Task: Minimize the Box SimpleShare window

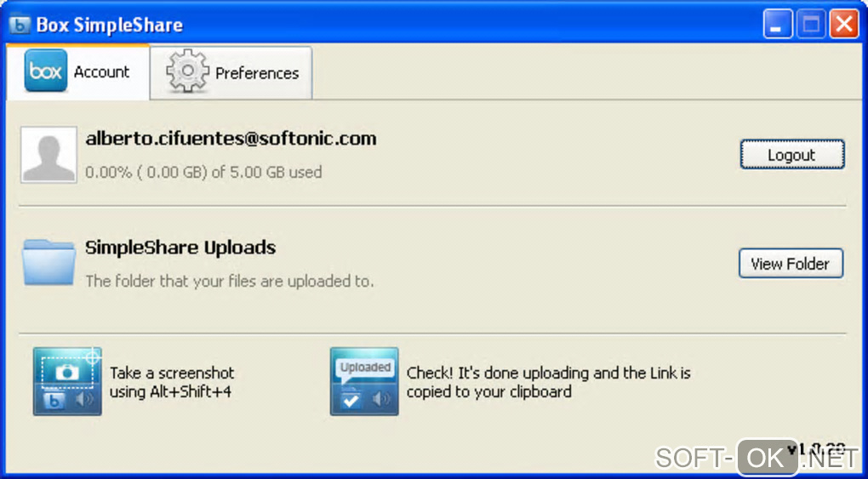Action: pos(778,25)
